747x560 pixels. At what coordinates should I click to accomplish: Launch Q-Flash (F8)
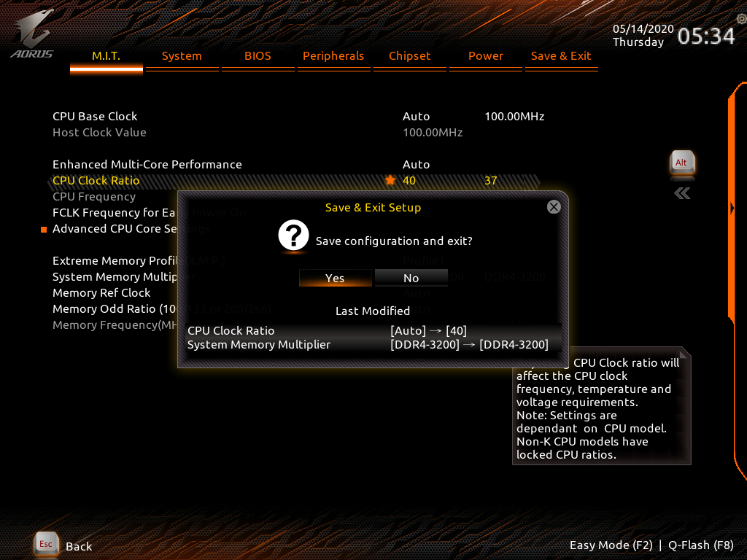point(701,545)
